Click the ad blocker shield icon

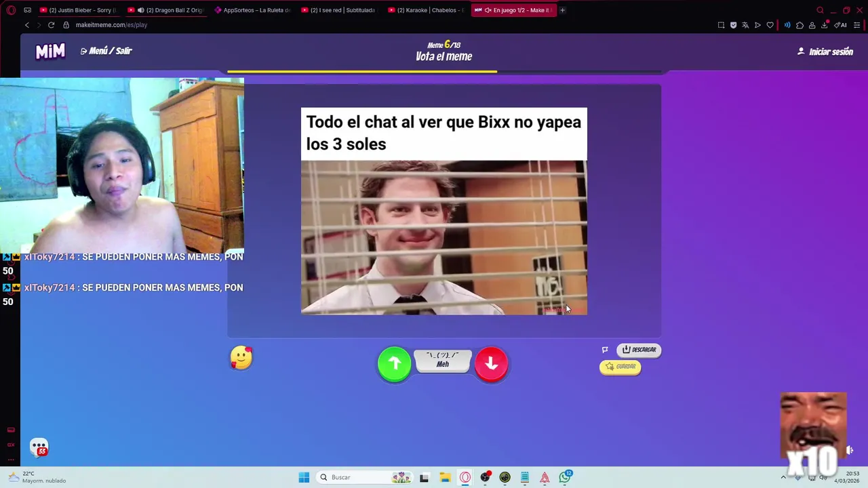733,25
